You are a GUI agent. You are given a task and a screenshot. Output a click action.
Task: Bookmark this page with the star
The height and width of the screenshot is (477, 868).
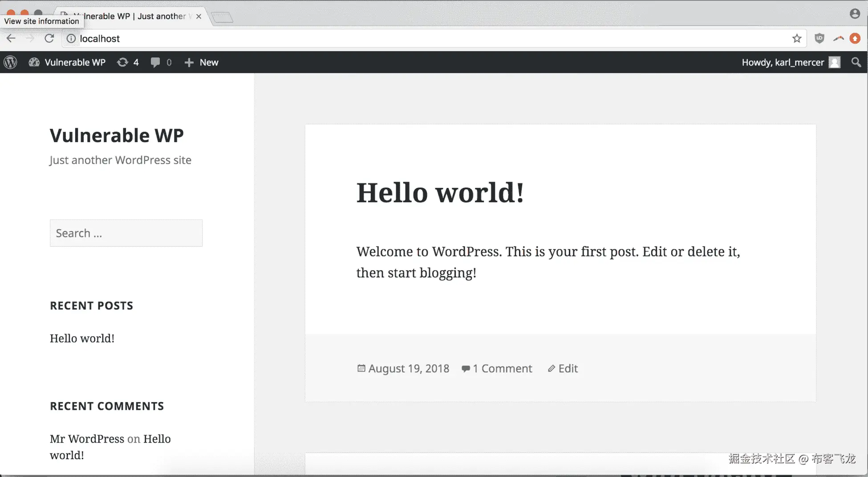(x=797, y=39)
